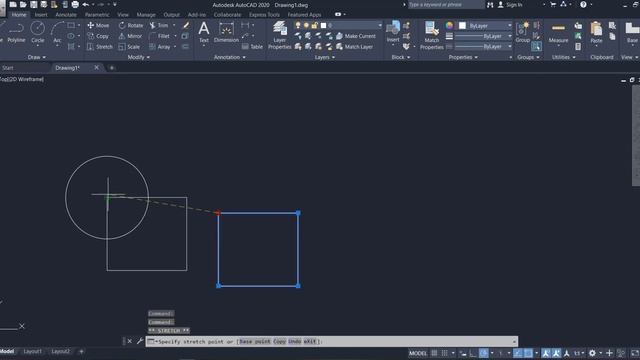640x360 pixels.
Task: Click Match Layer button
Action: click(x=354, y=47)
